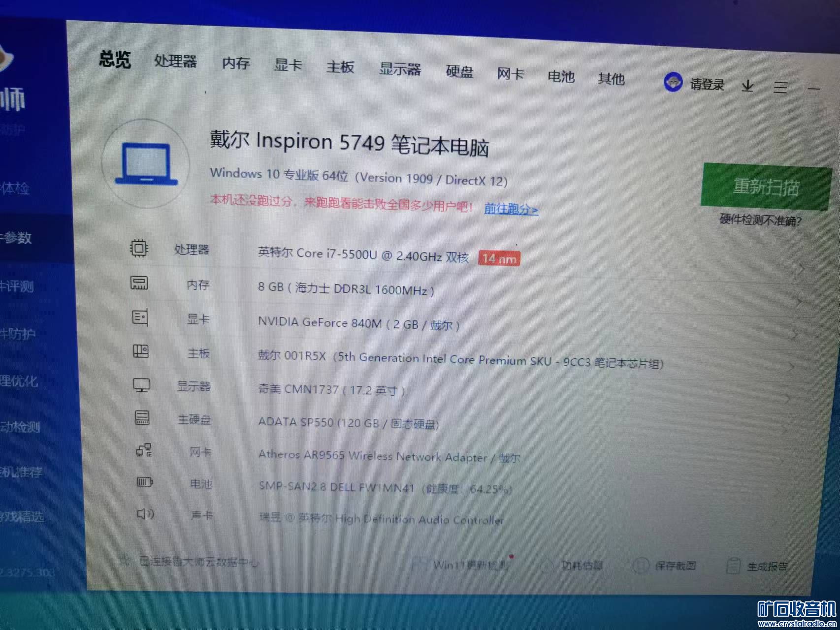Click the 生成报告 clipboard icon

tap(733, 566)
